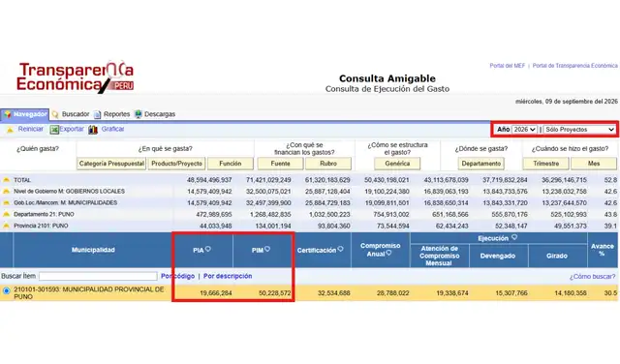Click the Departamento button
This screenshot has width=620, height=364.
coord(481,164)
